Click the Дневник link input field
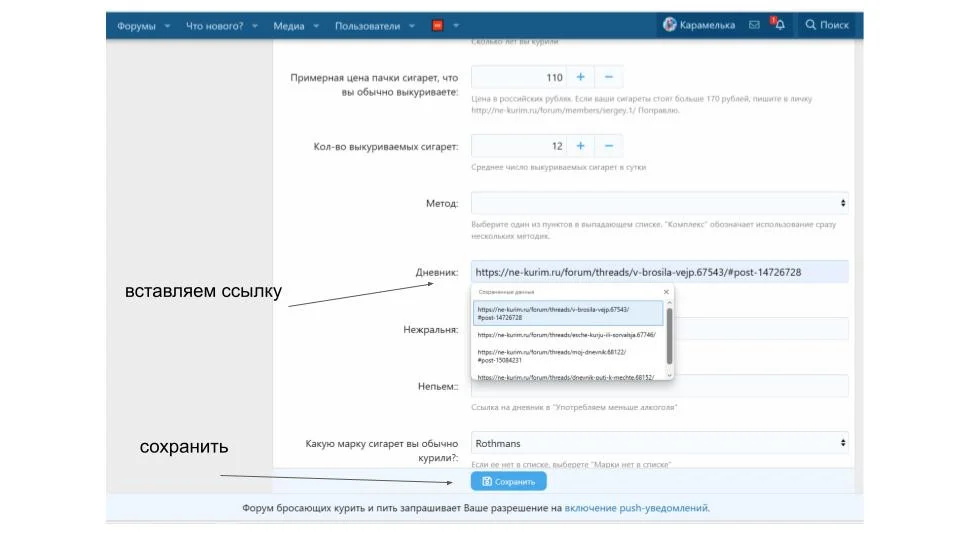The height and width of the screenshot is (540, 960). [659, 272]
